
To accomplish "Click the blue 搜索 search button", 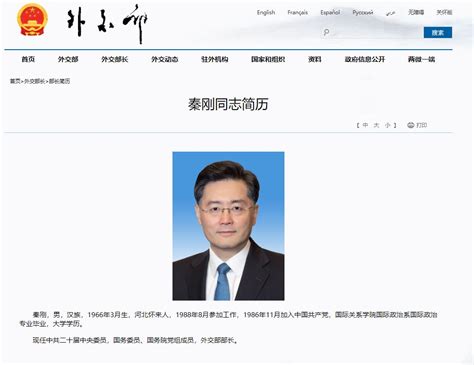I will click(438, 32).
